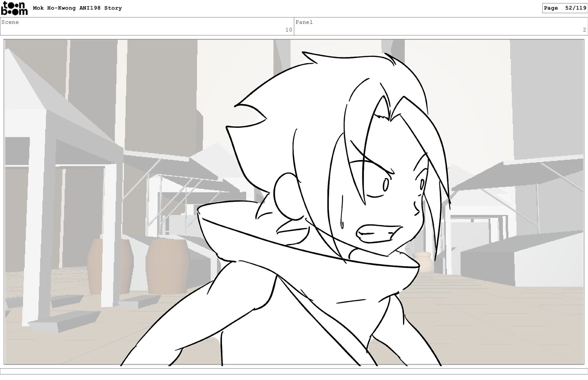The image size is (588, 380).
Task: Click the empty notes field below the panel
Action: click(x=294, y=371)
